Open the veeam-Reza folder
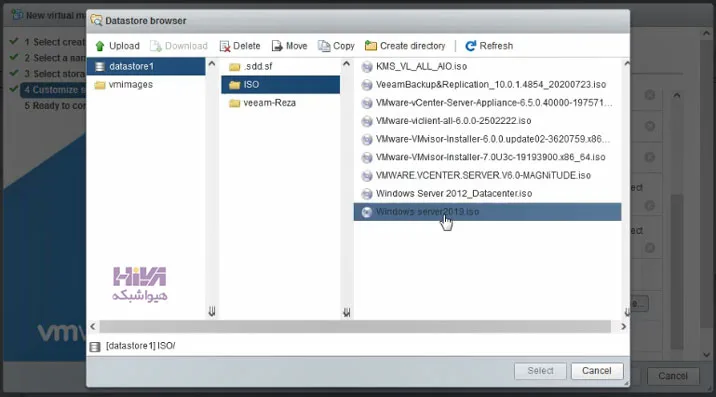716x397 pixels. [x=280, y=103]
